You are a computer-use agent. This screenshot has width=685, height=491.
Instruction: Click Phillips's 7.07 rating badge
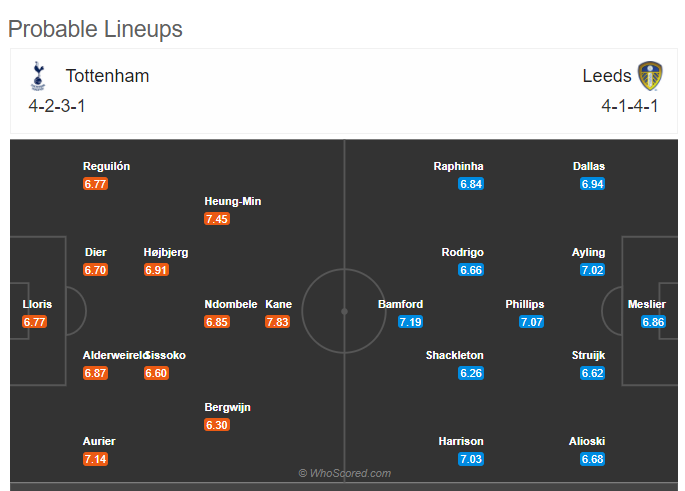532,322
